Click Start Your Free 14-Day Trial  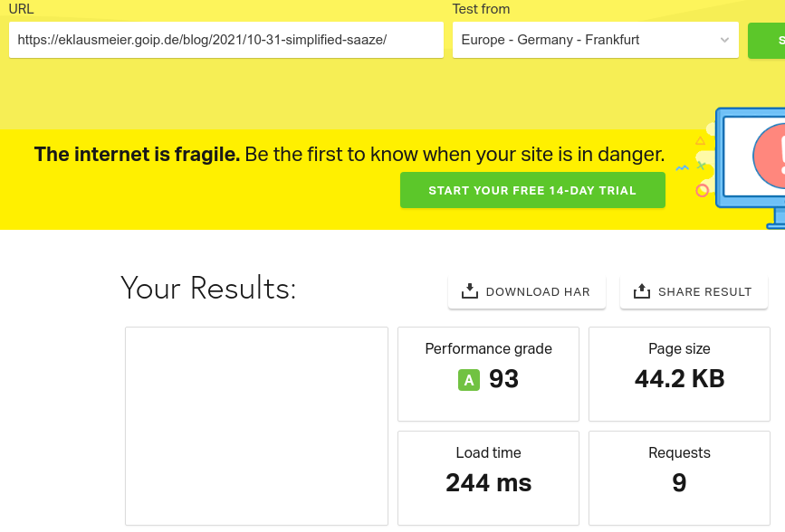pos(532,191)
